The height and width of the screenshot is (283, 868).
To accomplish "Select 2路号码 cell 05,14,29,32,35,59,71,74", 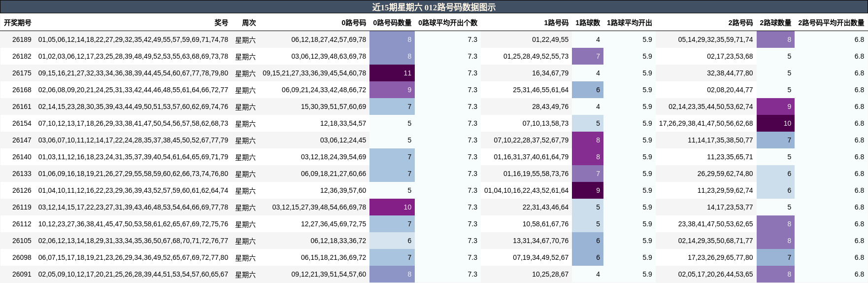I will point(715,39).
